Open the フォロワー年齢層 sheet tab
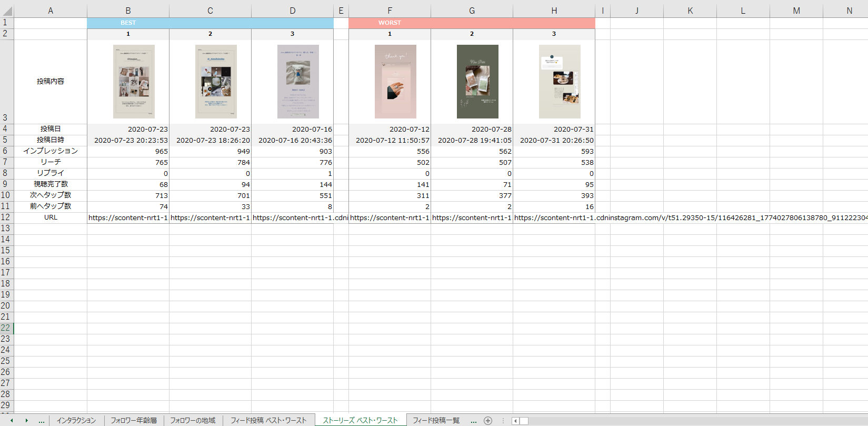This screenshot has height=426, width=868. click(x=134, y=420)
